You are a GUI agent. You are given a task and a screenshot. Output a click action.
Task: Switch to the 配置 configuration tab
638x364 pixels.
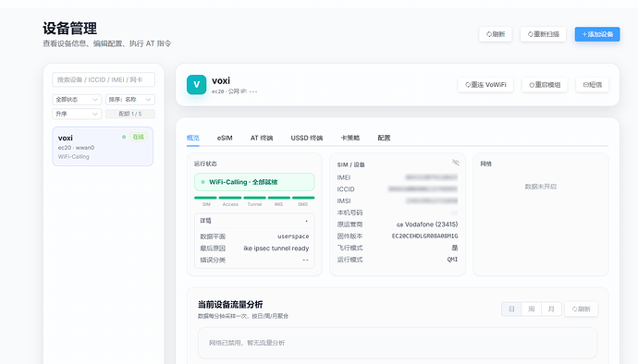(x=384, y=138)
